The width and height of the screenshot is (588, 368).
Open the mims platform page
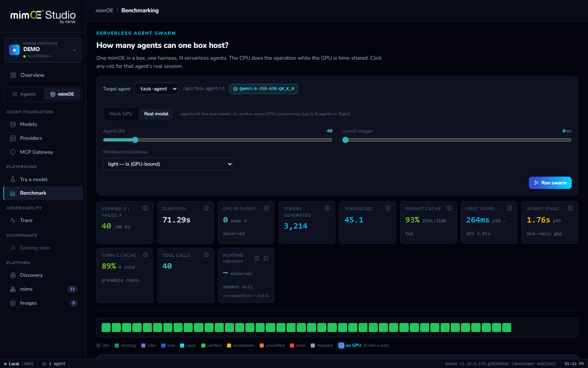tap(43, 289)
